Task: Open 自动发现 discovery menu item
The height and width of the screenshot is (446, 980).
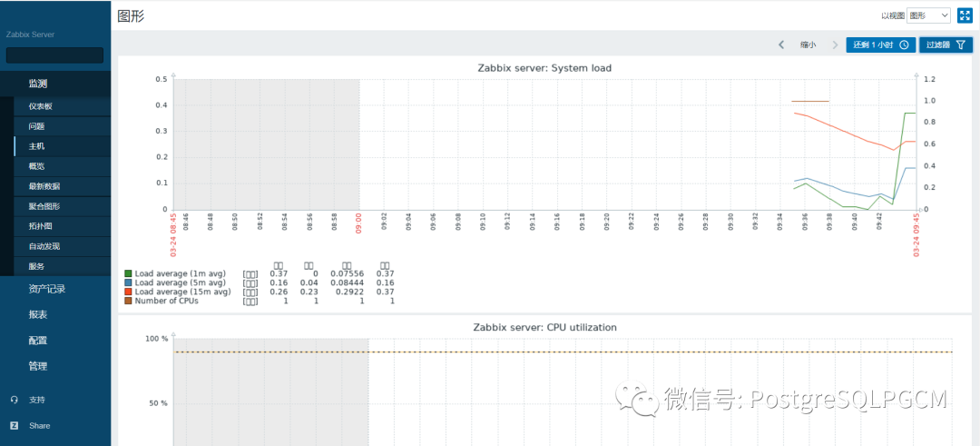Action: [62, 246]
